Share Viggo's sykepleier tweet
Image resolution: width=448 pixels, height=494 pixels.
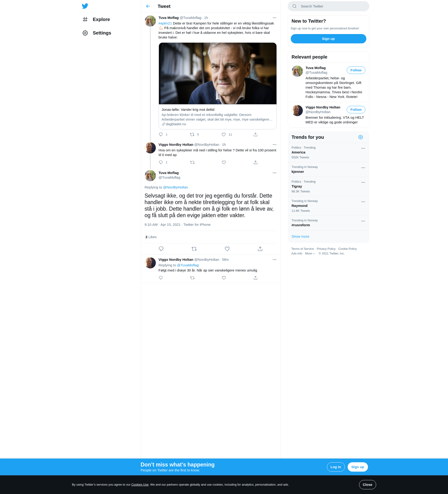click(x=255, y=162)
